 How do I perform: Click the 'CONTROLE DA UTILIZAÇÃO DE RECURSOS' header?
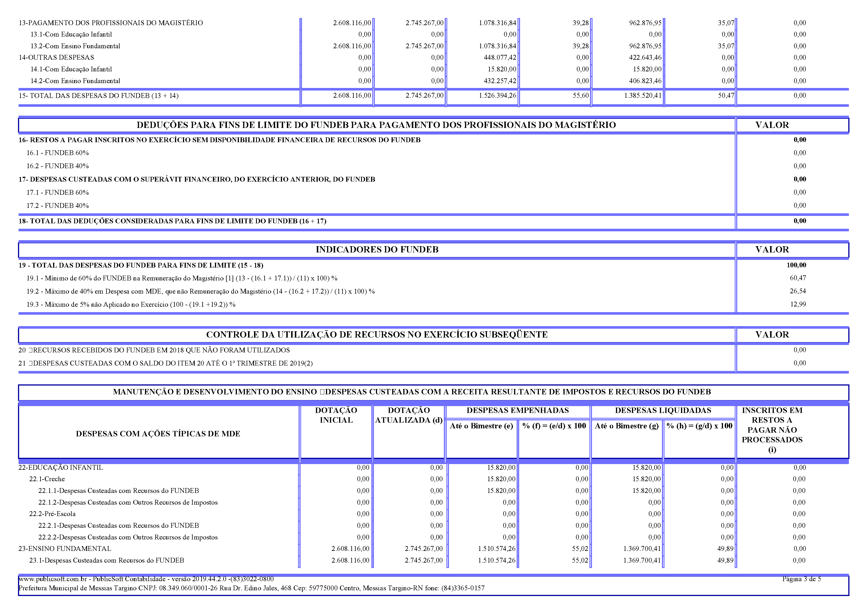[377, 335]
